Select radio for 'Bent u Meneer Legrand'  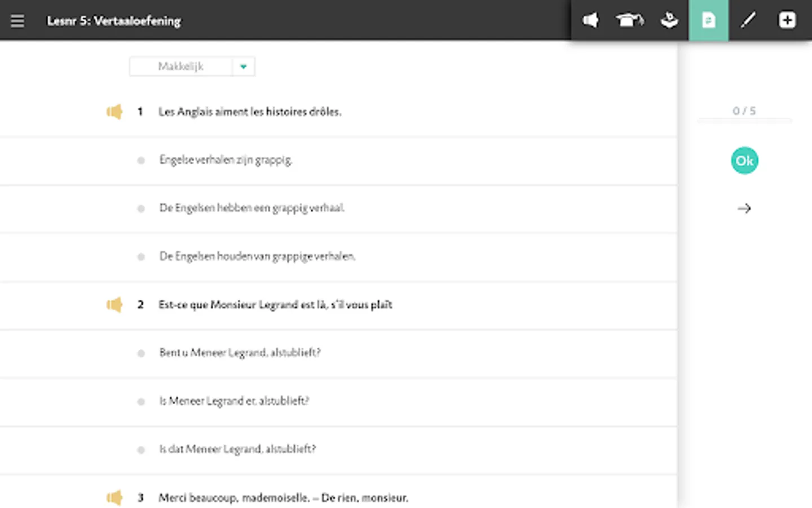click(x=141, y=353)
